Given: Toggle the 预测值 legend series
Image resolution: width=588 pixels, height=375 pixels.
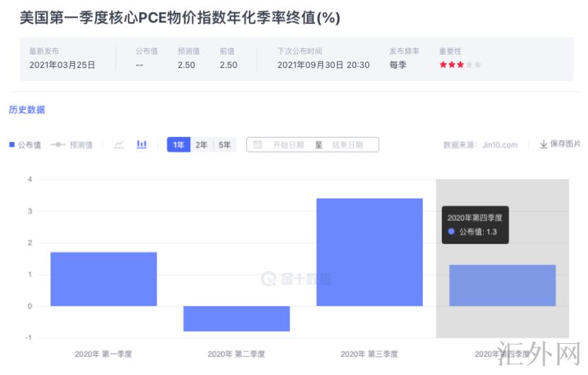Looking at the screenshot, I should (72, 145).
